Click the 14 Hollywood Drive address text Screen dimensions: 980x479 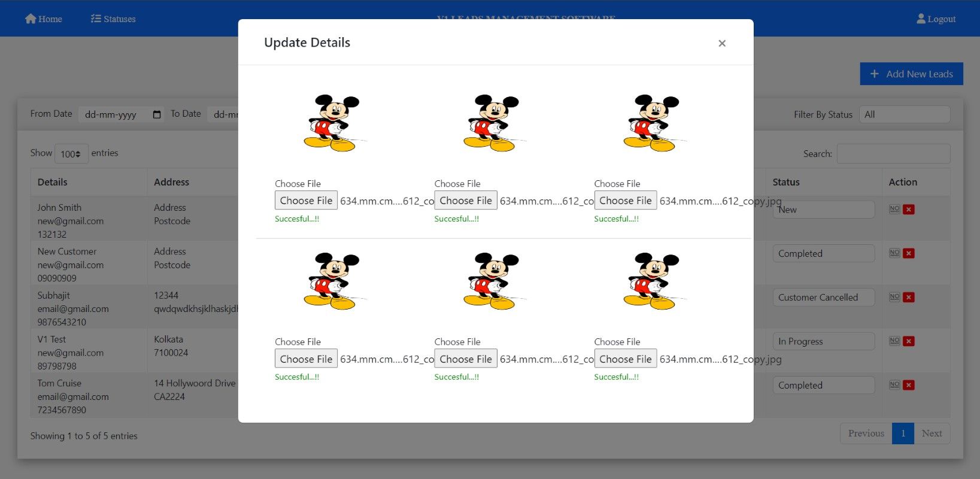195,383
